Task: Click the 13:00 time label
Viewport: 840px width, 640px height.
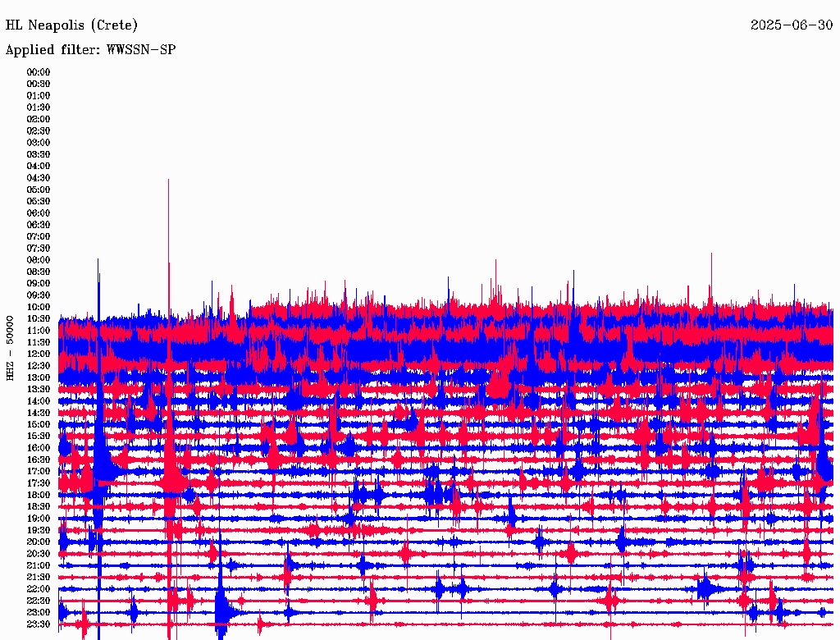Action: pos(39,377)
